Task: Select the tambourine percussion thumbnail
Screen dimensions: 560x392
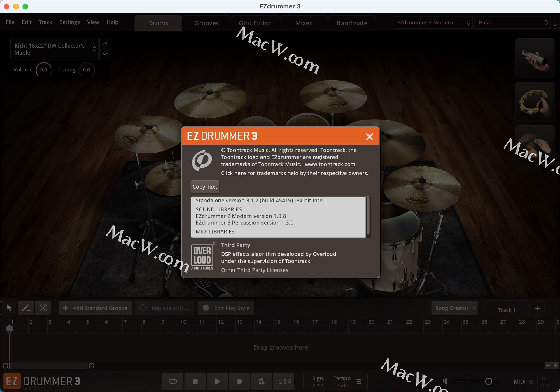Action: (x=535, y=102)
